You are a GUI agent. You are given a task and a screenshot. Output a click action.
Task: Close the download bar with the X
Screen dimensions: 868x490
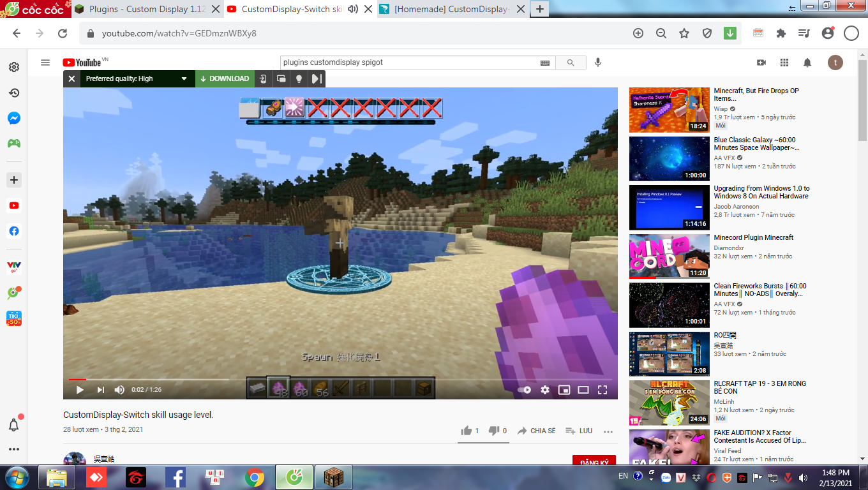pyautogui.click(x=72, y=78)
